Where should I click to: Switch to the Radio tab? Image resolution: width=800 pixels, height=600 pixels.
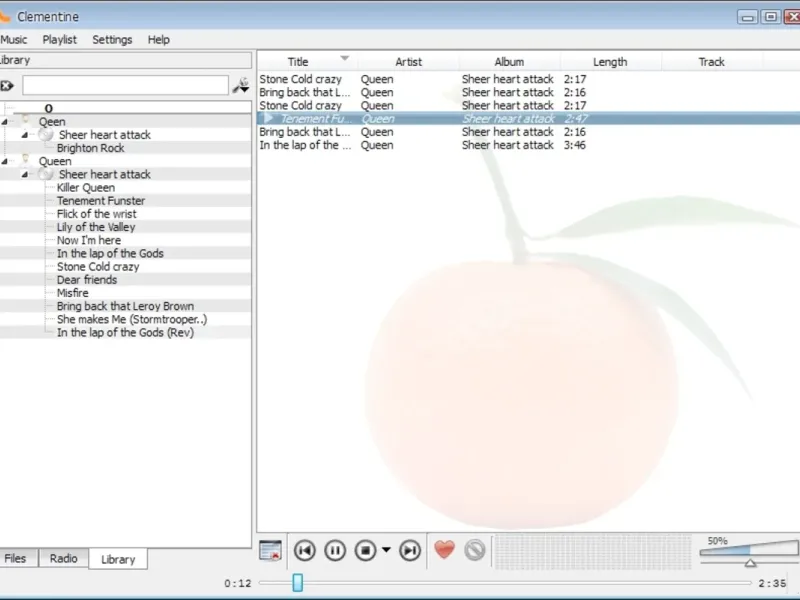pos(63,558)
